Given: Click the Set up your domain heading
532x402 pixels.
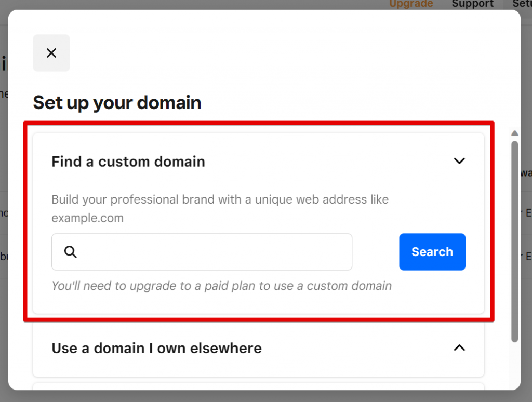Looking at the screenshot, I should (117, 102).
